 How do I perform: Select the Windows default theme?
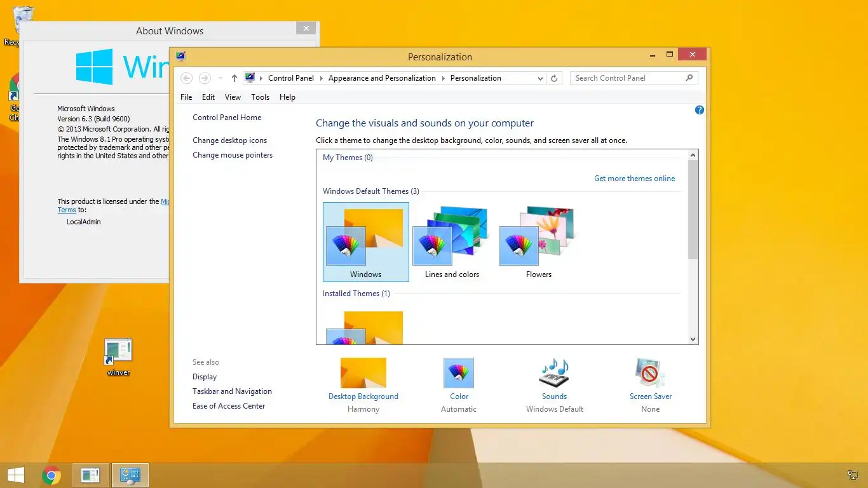(x=366, y=242)
